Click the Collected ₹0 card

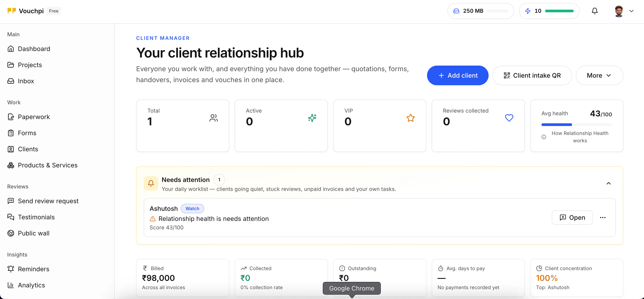[x=281, y=278]
